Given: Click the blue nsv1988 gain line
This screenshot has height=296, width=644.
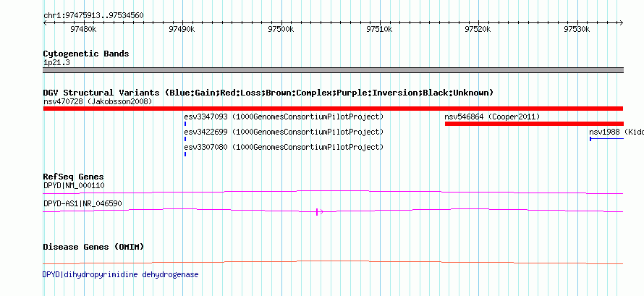Looking at the screenshot, I should click(606, 139).
